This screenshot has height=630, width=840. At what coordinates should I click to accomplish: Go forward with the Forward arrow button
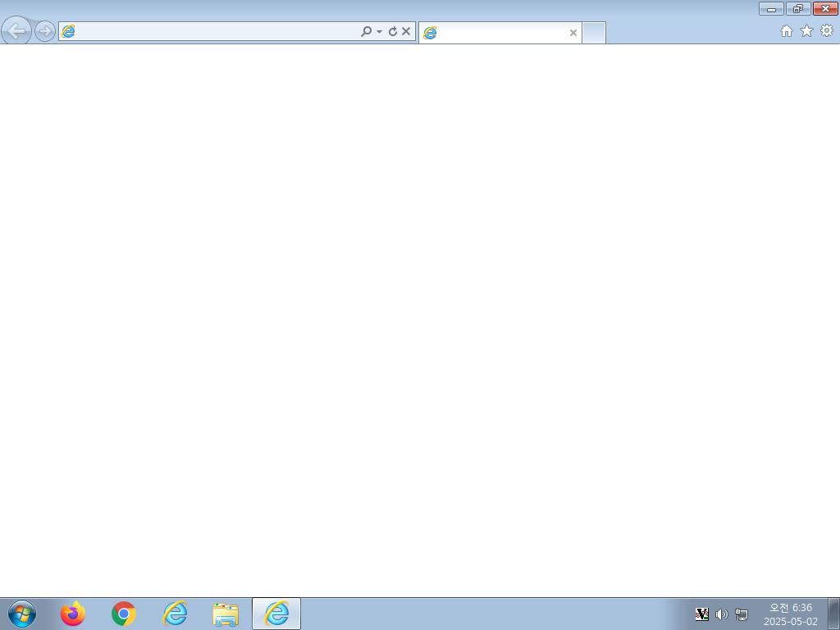point(45,31)
